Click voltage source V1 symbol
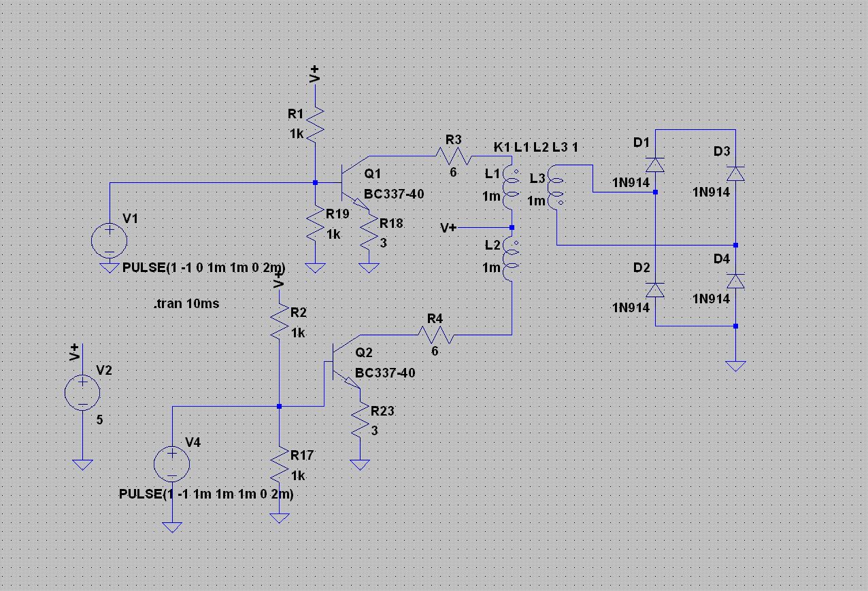The width and height of the screenshot is (868, 591). click(x=109, y=240)
